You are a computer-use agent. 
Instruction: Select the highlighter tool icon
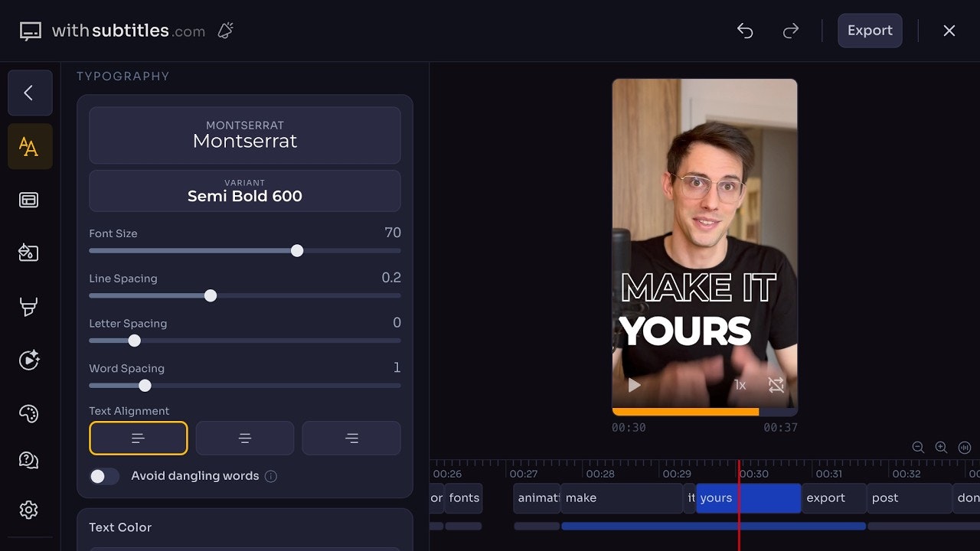[29, 307]
